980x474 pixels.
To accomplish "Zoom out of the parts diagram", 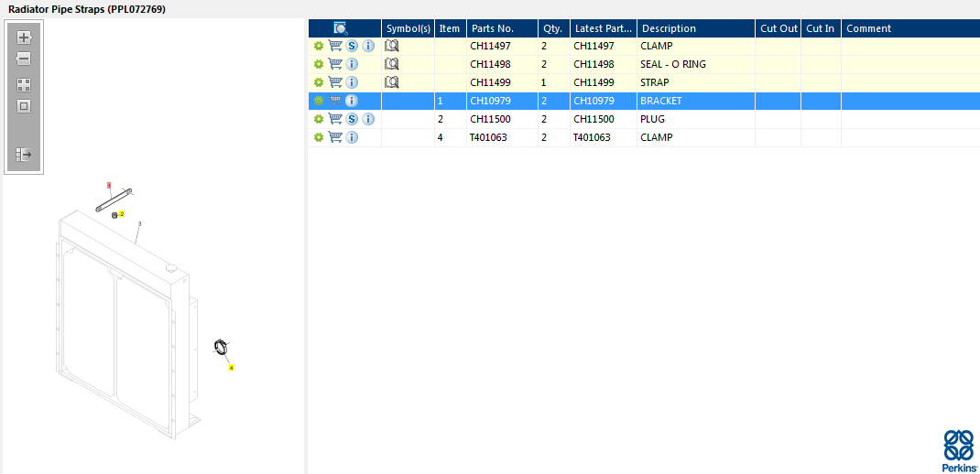I will [x=24, y=59].
